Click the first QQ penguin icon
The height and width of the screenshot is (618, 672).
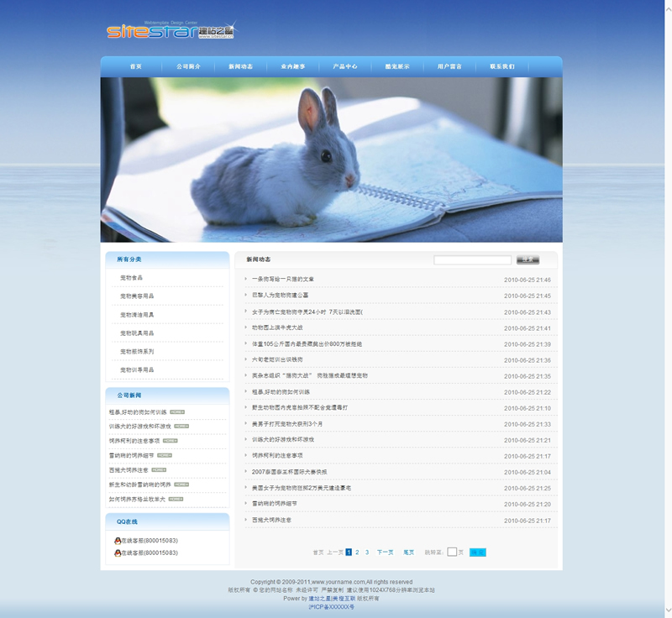(118, 541)
